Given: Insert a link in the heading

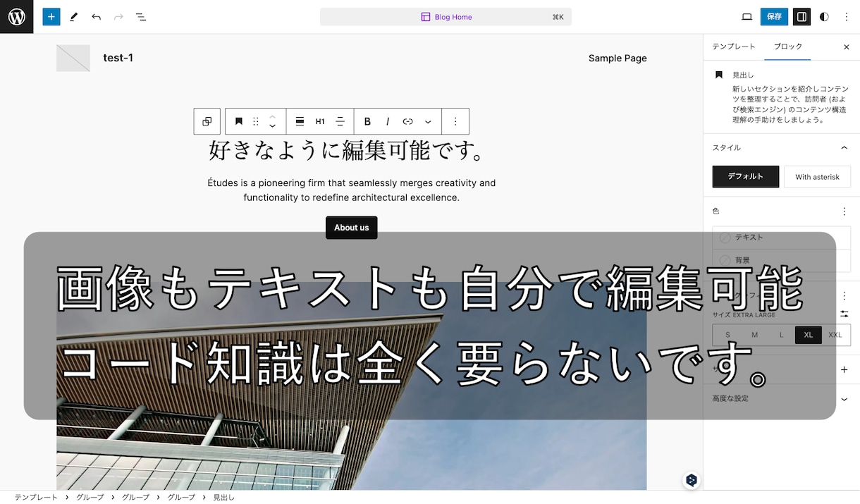Looking at the screenshot, I should click(407, 121).
